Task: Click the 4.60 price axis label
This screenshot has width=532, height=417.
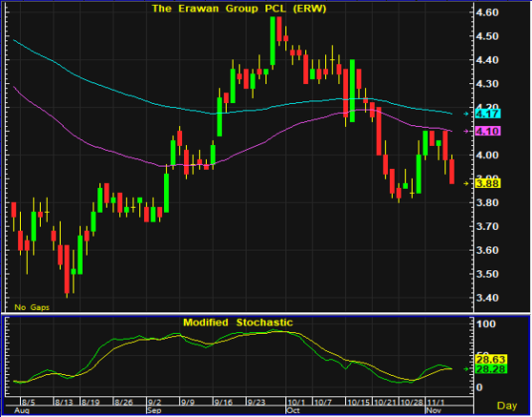Action: 487,12
